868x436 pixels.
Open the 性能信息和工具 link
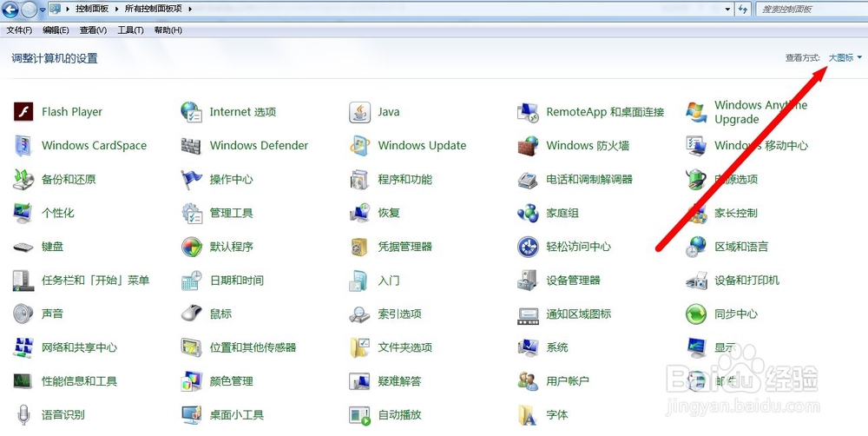point(79,381)
